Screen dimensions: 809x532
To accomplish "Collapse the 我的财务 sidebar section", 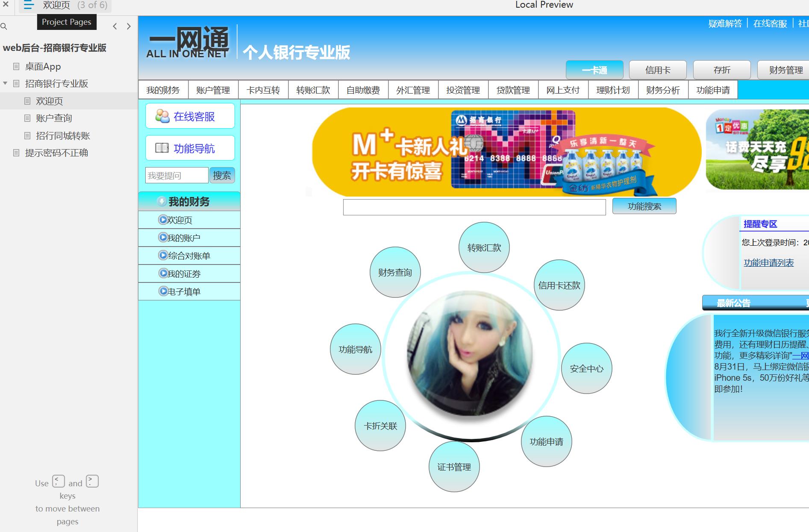I will [x=189, y=201].
